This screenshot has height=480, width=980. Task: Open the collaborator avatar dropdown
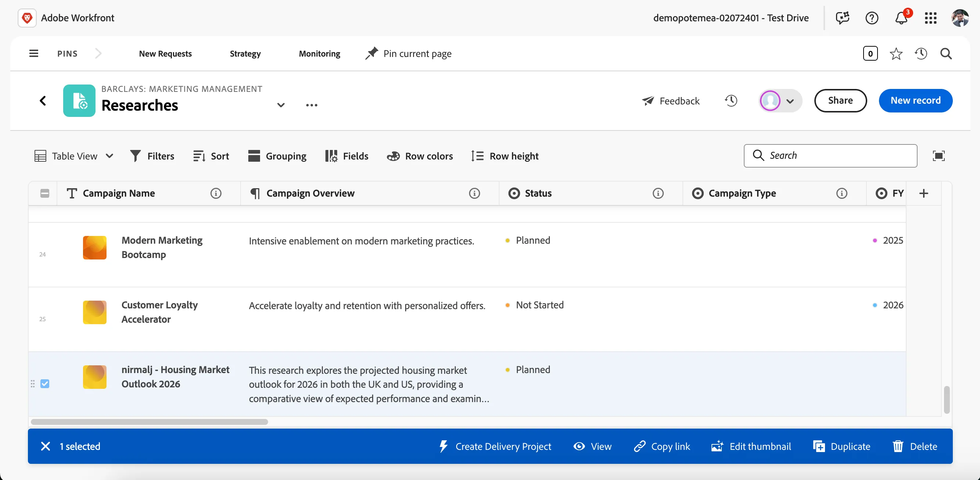click(x=780, y=101)
